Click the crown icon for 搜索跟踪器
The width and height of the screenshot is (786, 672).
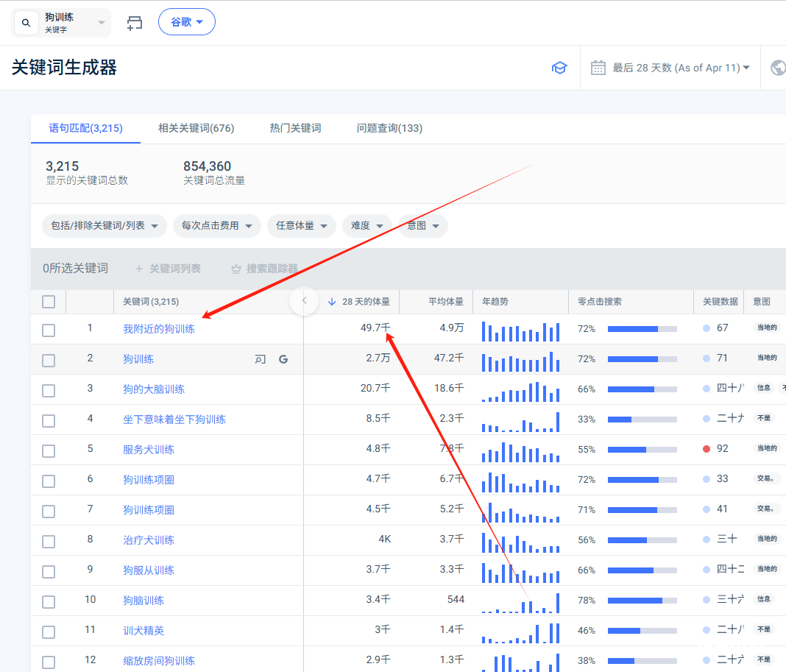[236, 269]
